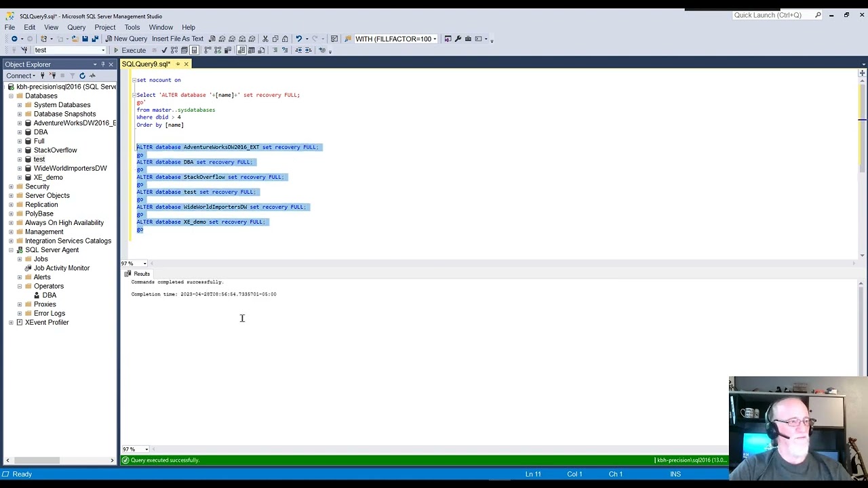This screenshot has width=868, height=488.
Task: Open the Project menu
Action: pyautogui.click(x=105, y=27)
